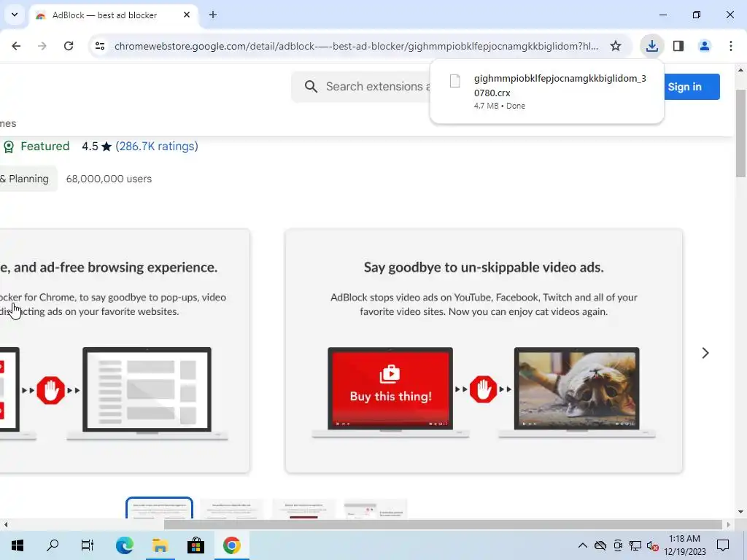Click the 68,000,000 users text
Screen dimensions: 747x560
[109, 179]
